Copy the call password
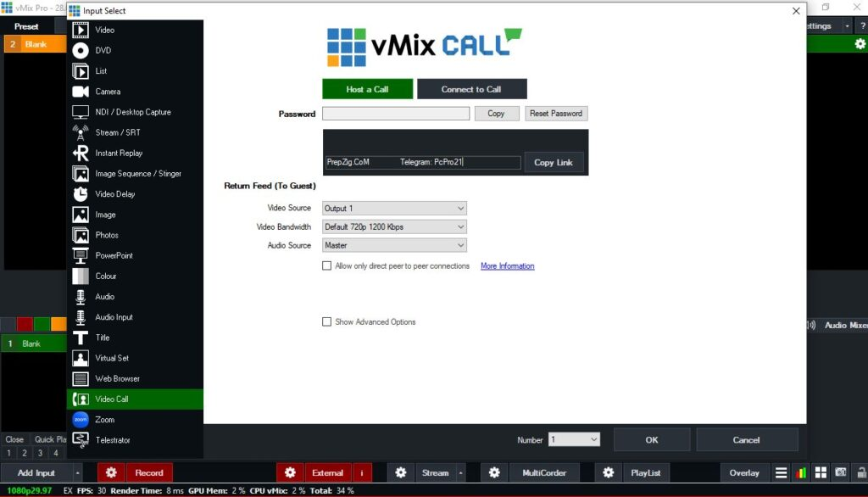The image size is (868, 497). 497,114
